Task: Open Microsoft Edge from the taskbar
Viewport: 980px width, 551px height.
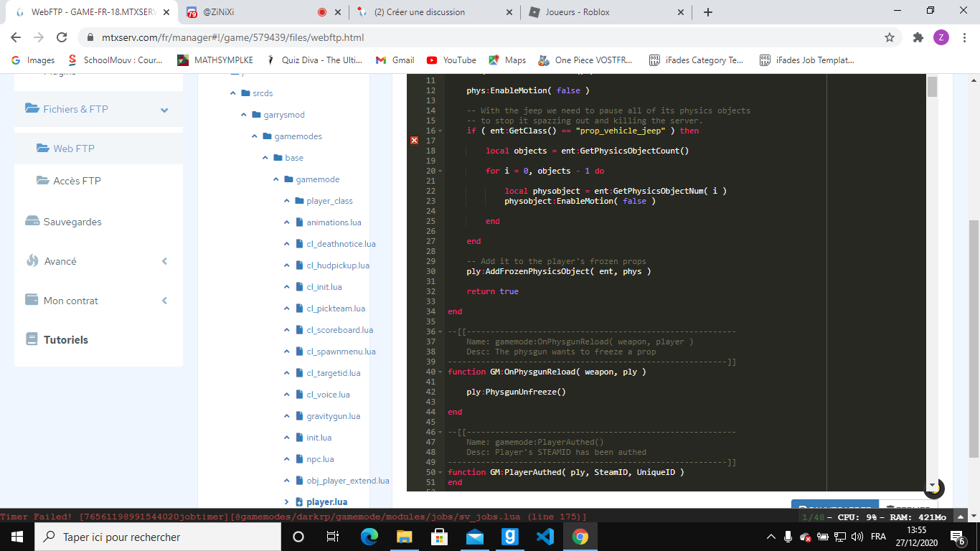Action: pos(369,537)
